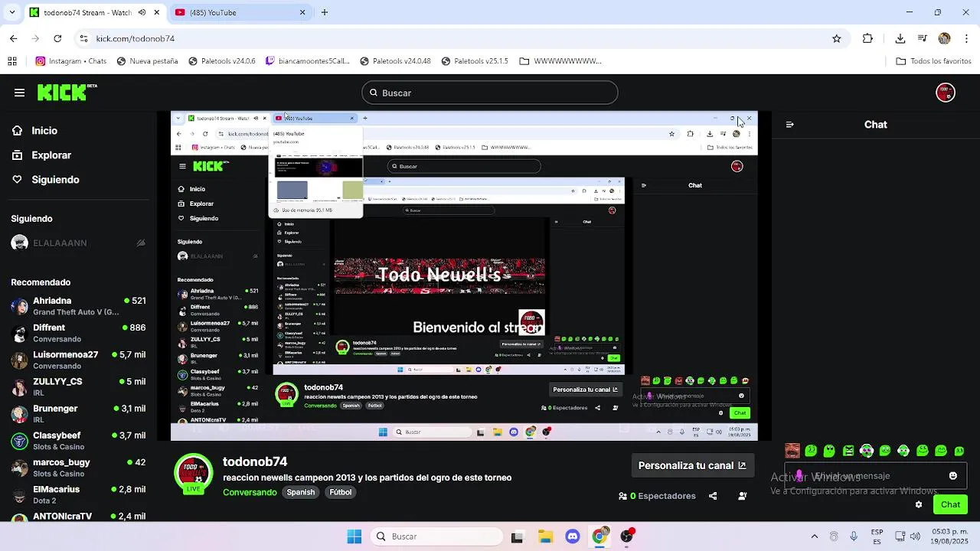Bookmark this page with the star
The height and width of the screenshot is (551, 980).
pos(837,38)
